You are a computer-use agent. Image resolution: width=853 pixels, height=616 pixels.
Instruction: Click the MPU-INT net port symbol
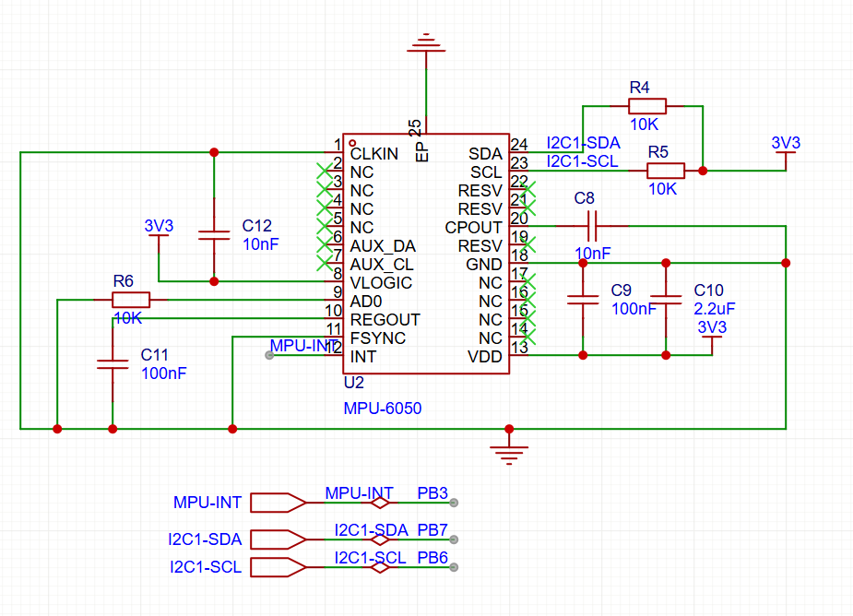coord(278,503)
